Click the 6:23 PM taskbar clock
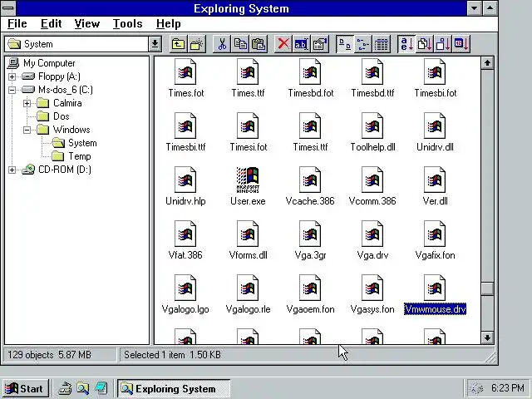Image resolution: width=532 pixels, height=399 pixels. click(x=507, y=387)
